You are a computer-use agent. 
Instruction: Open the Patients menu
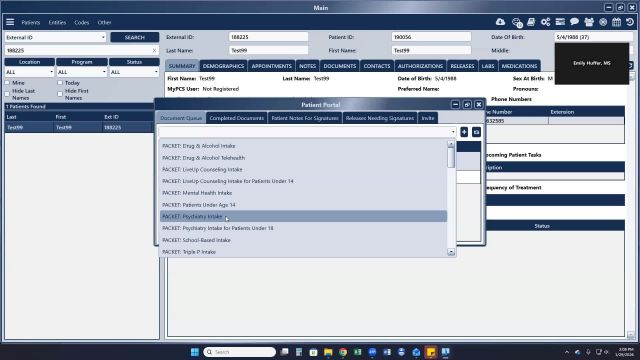tap(31, 22)
